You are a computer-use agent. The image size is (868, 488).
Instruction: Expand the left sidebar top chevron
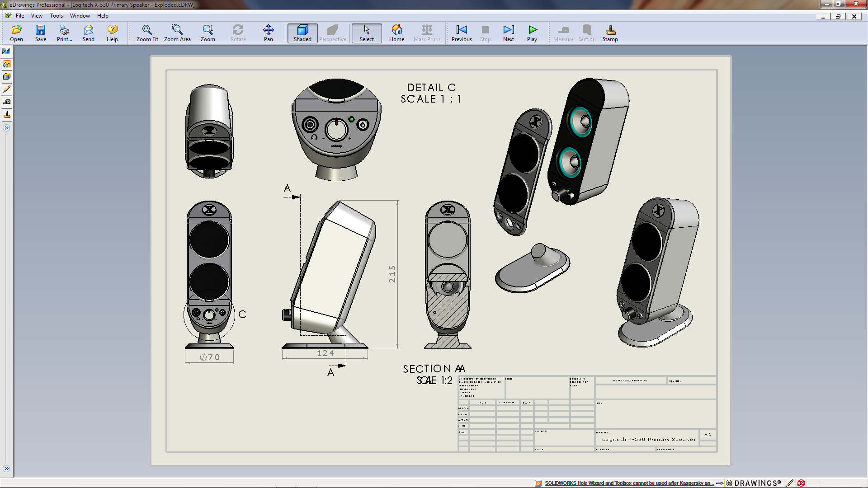(x=6, y=128)
